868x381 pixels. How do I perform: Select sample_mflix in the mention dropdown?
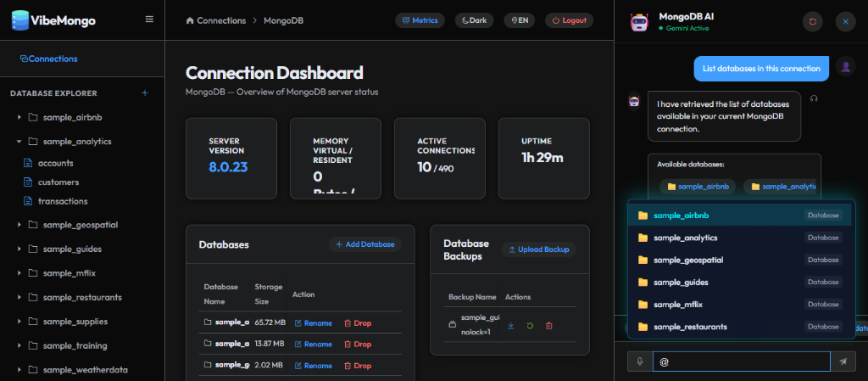739,305
